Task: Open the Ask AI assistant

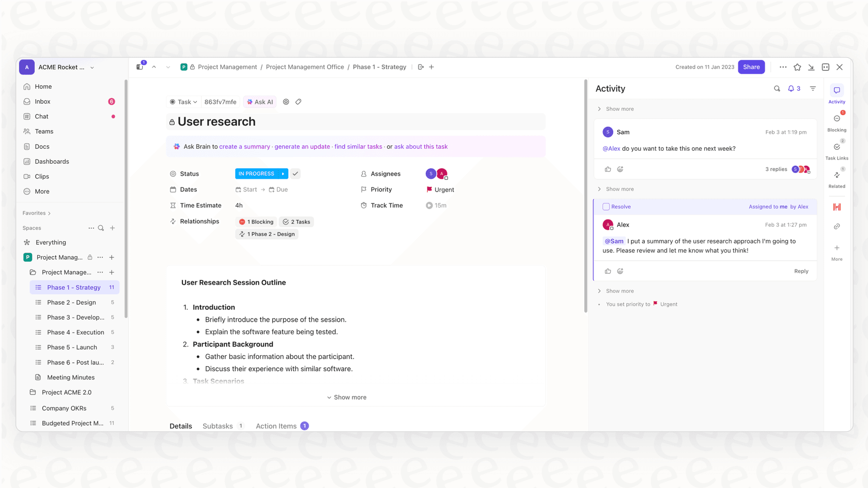Action: [259, 102]
